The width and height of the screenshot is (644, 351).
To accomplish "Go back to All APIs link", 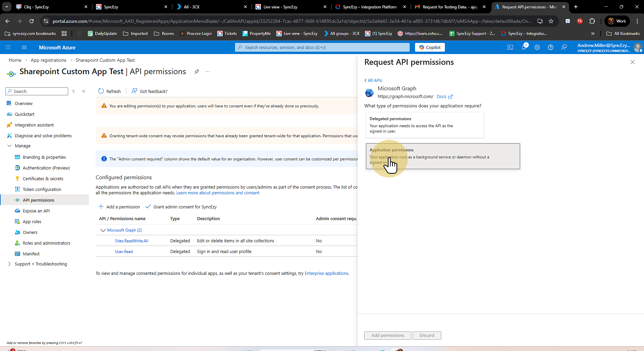I will 373,80.
